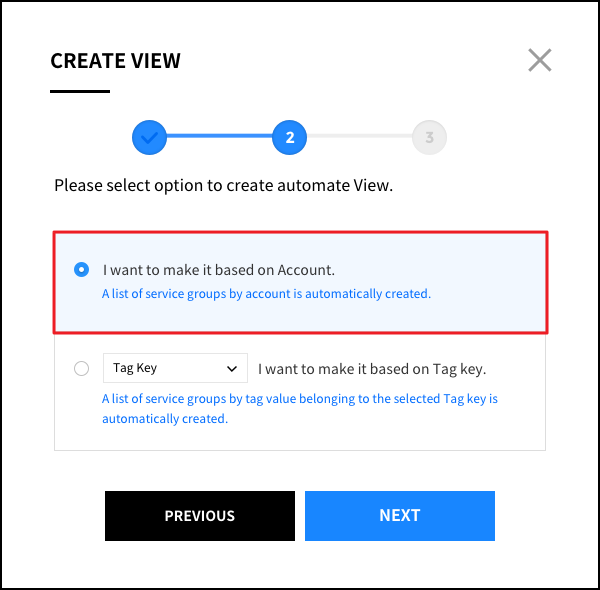Close the Create View dialog
The image size is (600, 590).
click(x=540, y=61)
